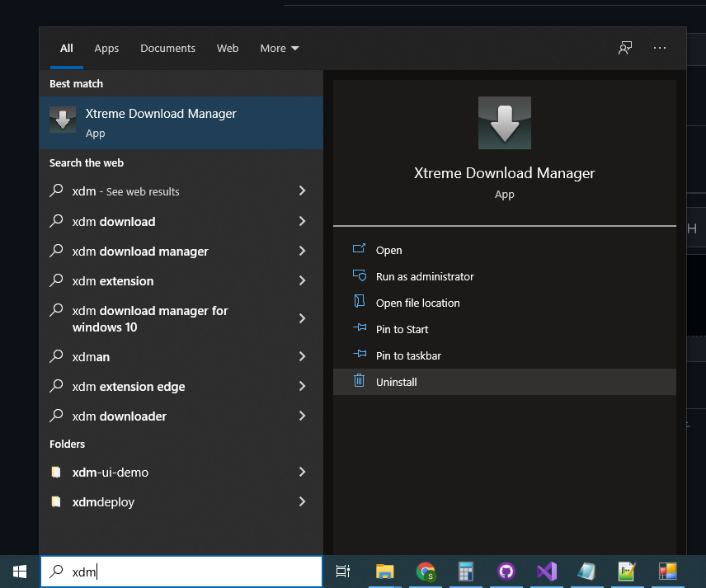Click the Pin to Start pushpin icon
The image size is (706, 588).
tap(360, 329)
